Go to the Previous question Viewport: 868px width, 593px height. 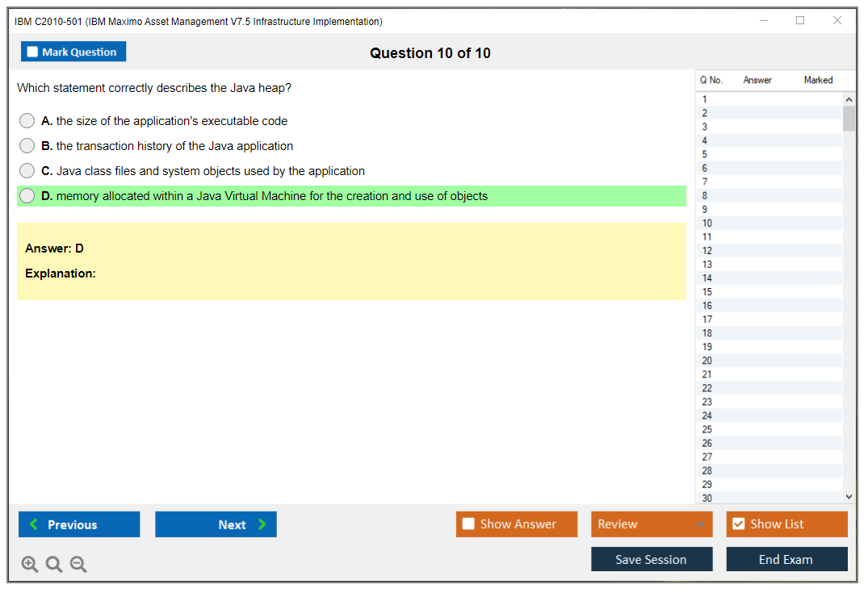(x=79, y=524)
